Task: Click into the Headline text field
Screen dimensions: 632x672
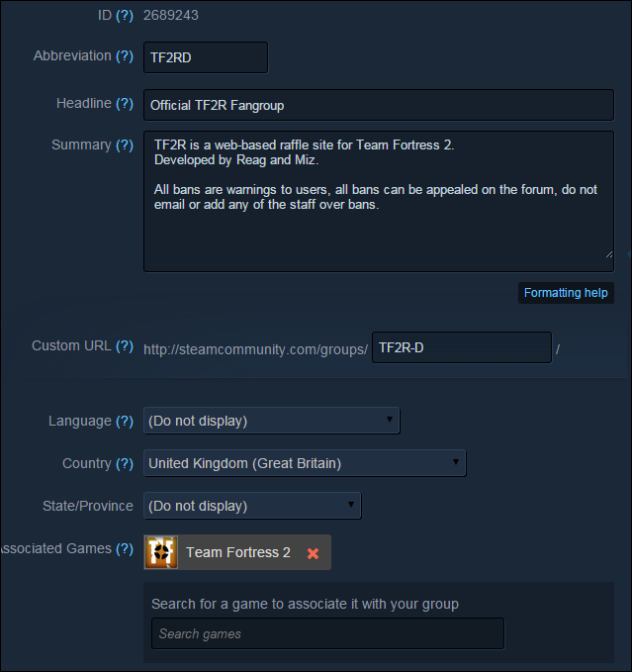Action: tap(379, 105)
